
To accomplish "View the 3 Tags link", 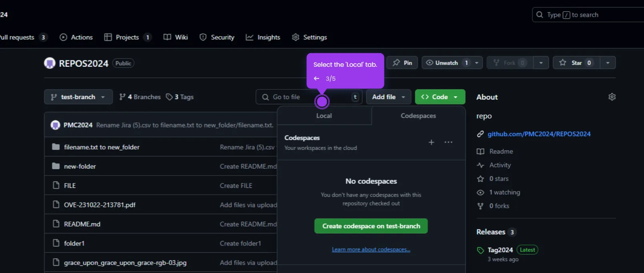I will [x=180, y=97].
